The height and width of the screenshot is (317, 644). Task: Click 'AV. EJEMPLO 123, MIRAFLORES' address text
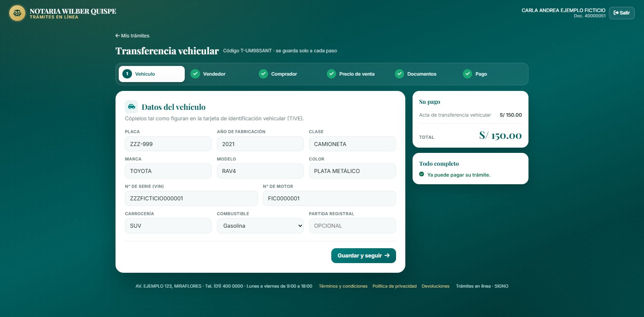point(168,286)
